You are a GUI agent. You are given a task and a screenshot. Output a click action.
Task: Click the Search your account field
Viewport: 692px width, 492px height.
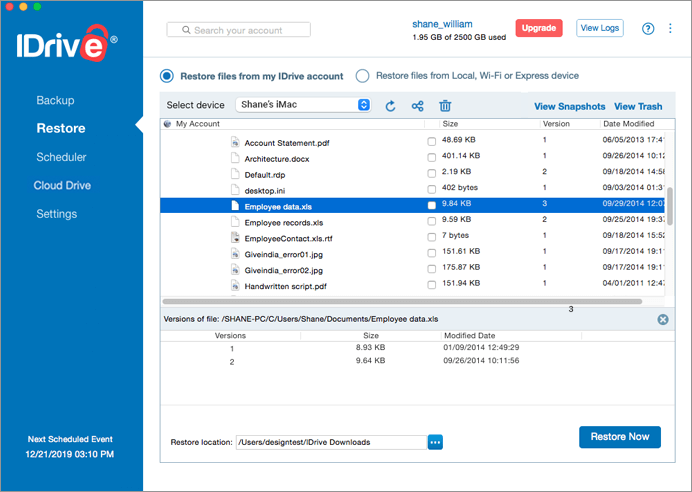pos(238,30)
